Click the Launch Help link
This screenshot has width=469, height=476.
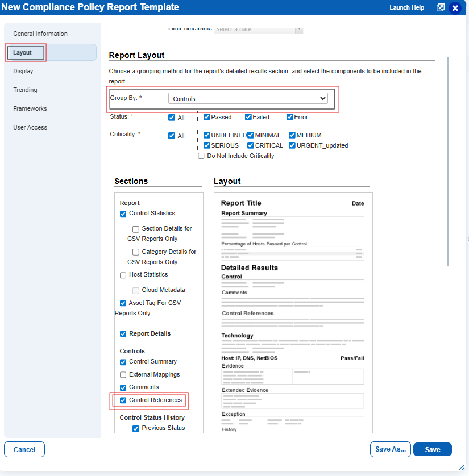tap(406, 7)
